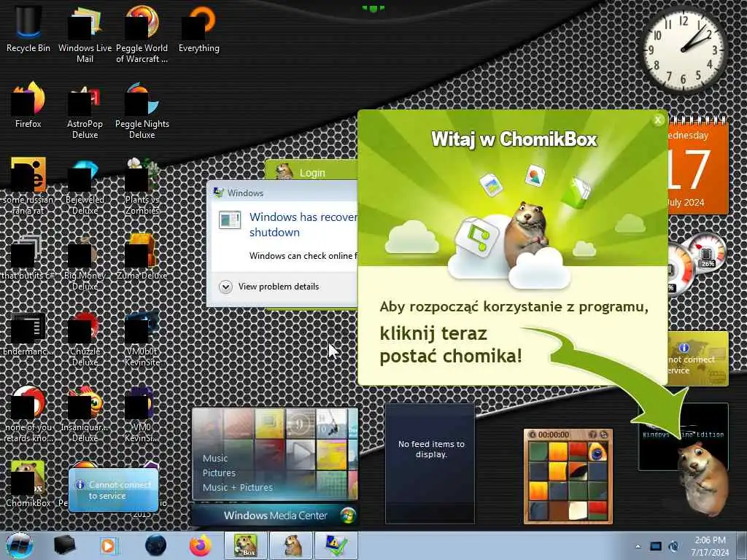Click the "Cannot connect to service" weather gadget
Screen dimensions: 747x560
[113, 490]
